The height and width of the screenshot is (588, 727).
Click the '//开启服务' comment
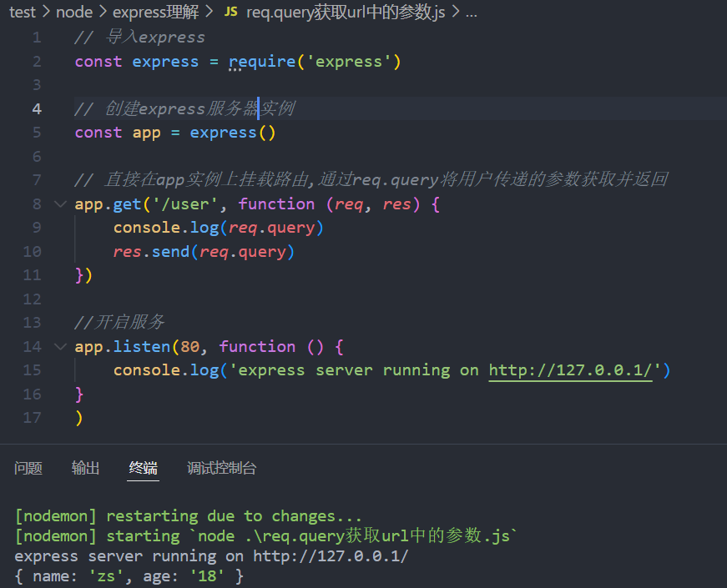[119, 323]
